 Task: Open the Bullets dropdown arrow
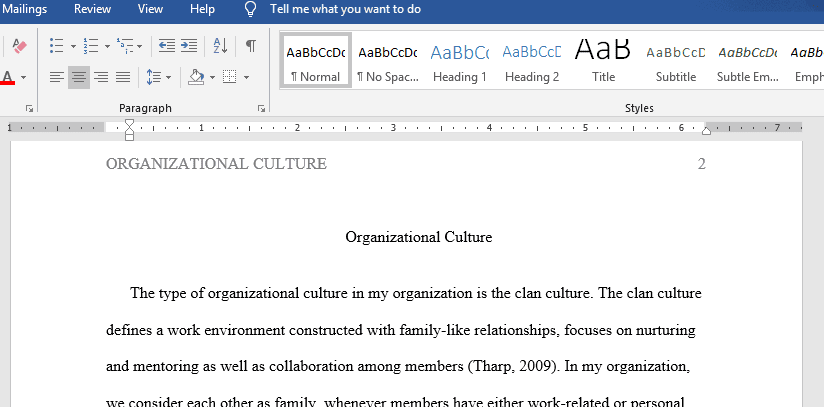coord(73,46)
